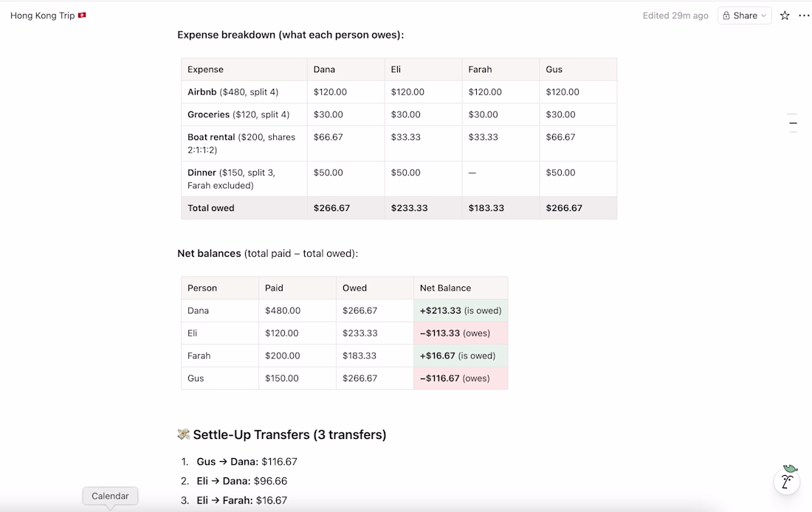Select the Net Balance column header
The height and width of the screenshot is (512, 812).
coord(460,288)
